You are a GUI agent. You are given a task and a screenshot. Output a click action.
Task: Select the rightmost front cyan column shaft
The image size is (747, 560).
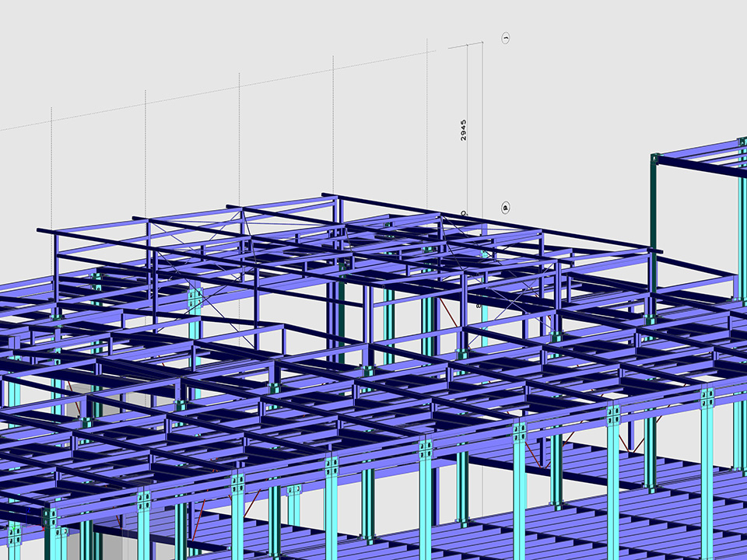[x=707, y=482]
